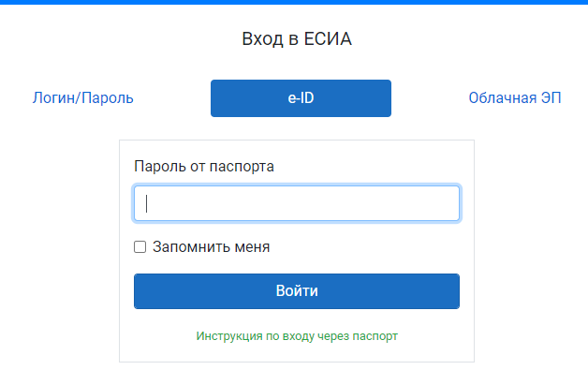Choose login and password sign-in method
The image size is (588, 370).
pyautogui.click(x=83, y=98)
